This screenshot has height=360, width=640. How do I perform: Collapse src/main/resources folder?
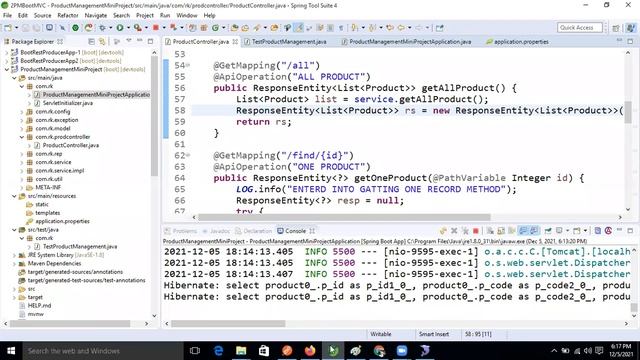(14, 196)
